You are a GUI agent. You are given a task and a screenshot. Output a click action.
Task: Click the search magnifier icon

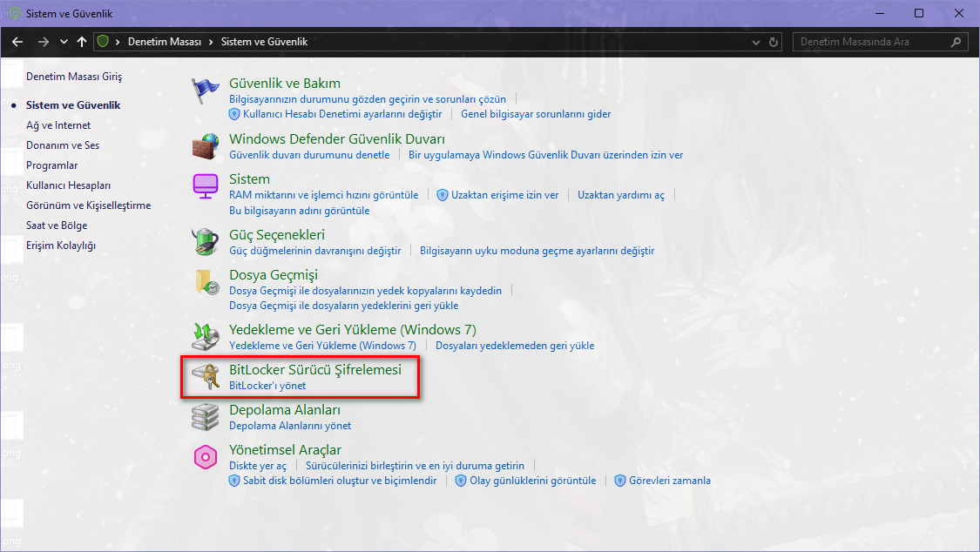[x=956, y=42]
